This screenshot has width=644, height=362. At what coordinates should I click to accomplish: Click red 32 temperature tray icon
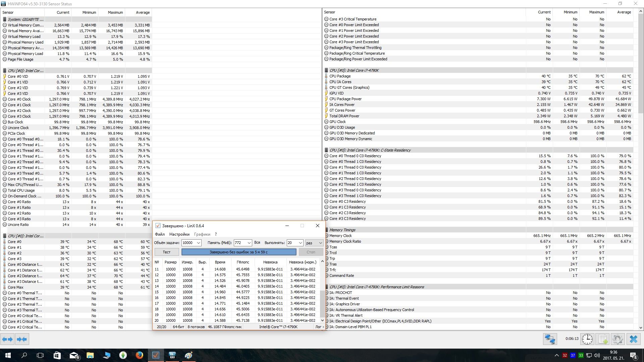pos(565,355)
